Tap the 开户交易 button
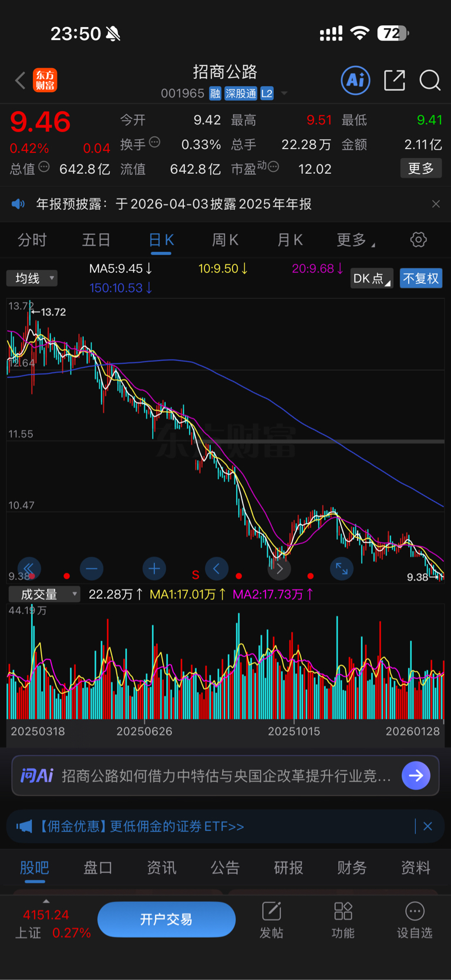This screenshot has height=980, width=451. 166,919
